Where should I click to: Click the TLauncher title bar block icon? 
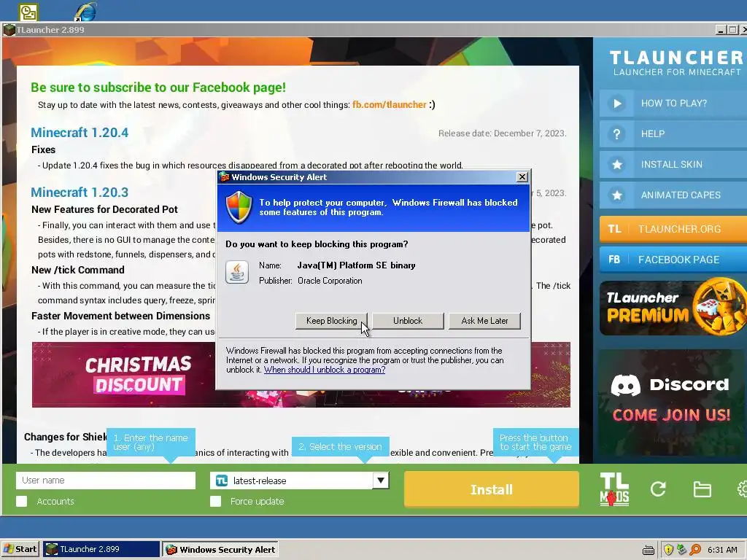point(9,30)
